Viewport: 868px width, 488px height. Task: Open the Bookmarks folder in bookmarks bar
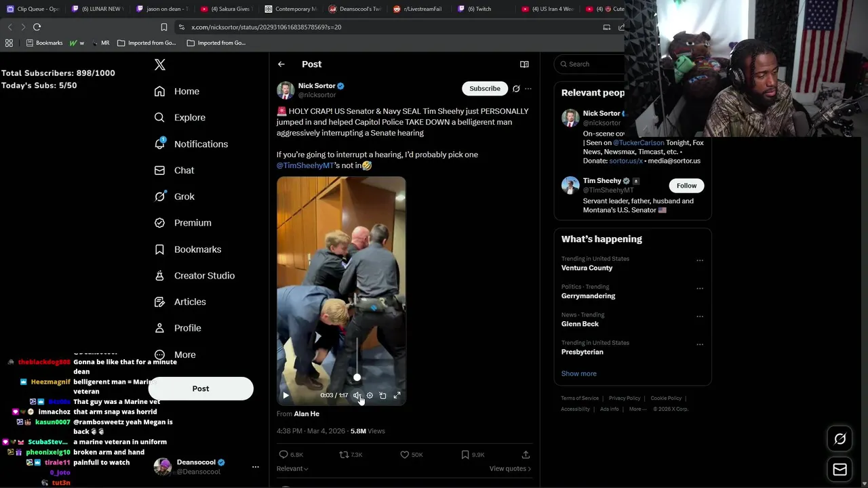pos(44,43)
